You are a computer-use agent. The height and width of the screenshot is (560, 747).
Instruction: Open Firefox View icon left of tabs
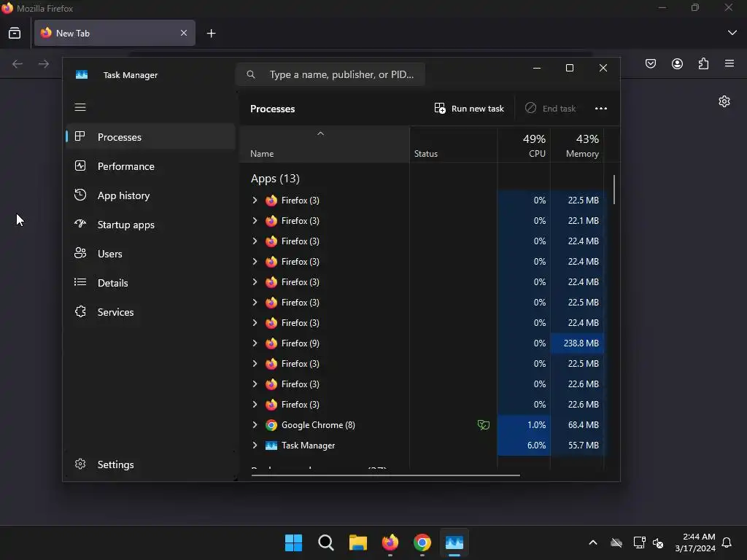pos(15,33)
